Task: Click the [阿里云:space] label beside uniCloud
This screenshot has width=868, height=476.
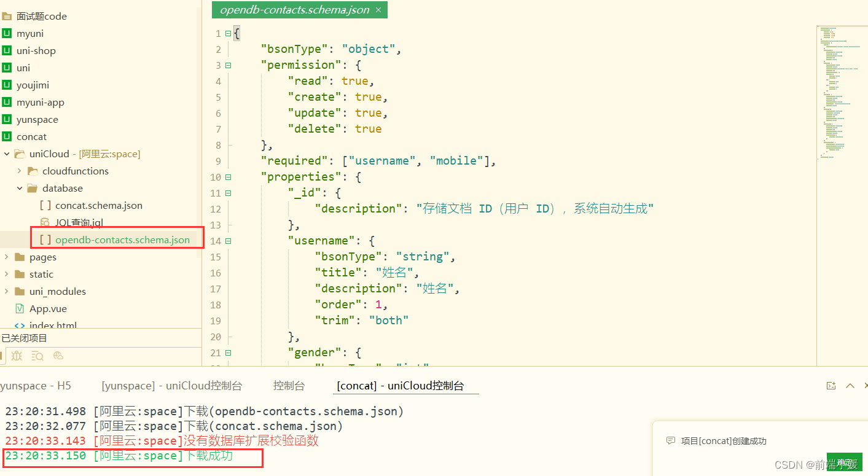Action: tap(109, 154)
